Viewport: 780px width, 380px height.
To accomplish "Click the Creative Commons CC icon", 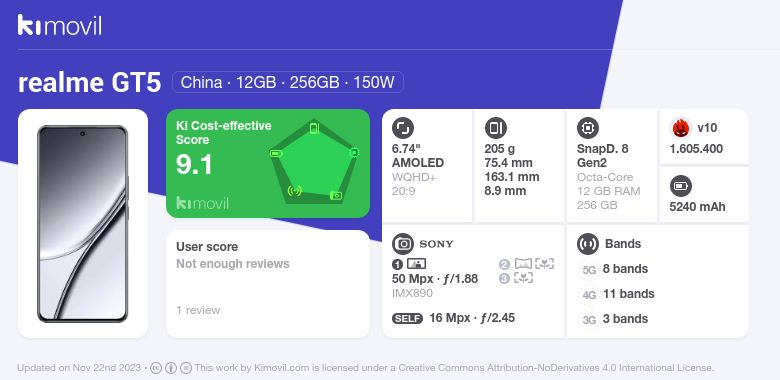I will coord(156,368).
